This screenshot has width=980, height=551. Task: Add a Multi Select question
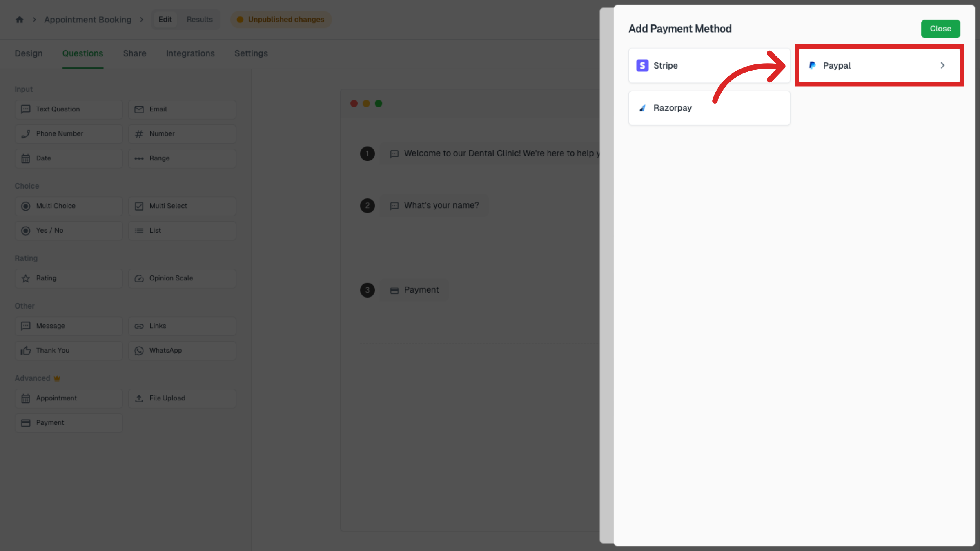click(x=182, y=206)
